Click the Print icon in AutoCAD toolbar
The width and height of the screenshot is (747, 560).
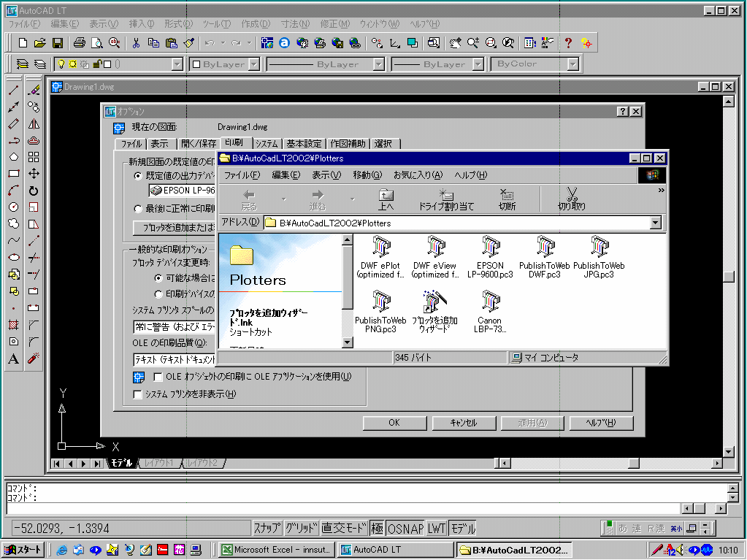[79, 43]
